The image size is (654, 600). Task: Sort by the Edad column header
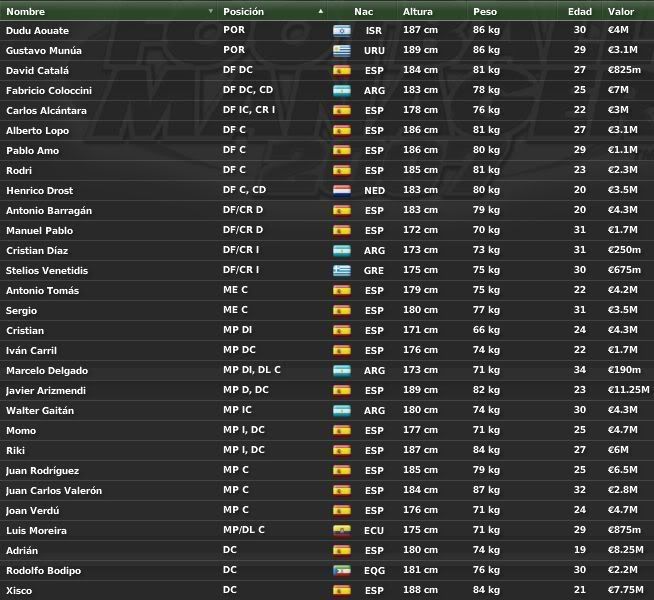point(580,11)
